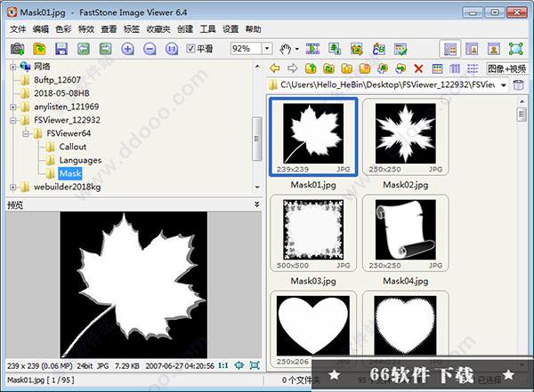Select the hand pan tool
This screenshot has width=534, height=392.
click(x=286, y=49)
